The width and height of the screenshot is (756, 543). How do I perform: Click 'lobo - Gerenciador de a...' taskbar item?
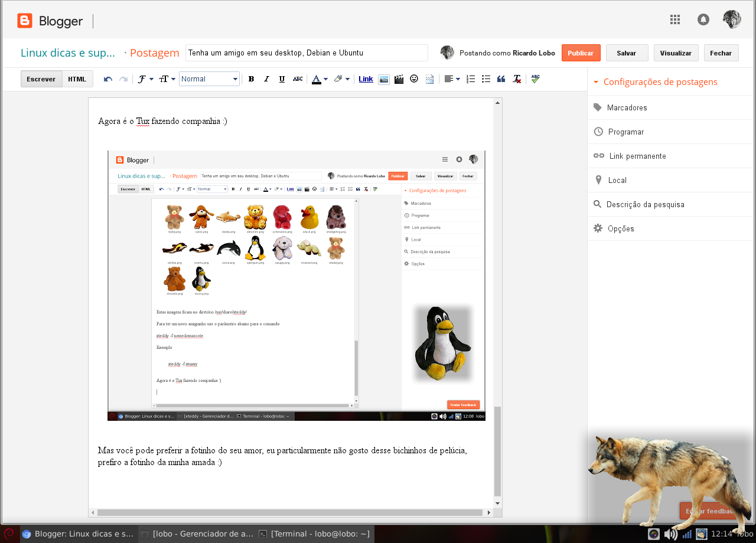(197, 534)
